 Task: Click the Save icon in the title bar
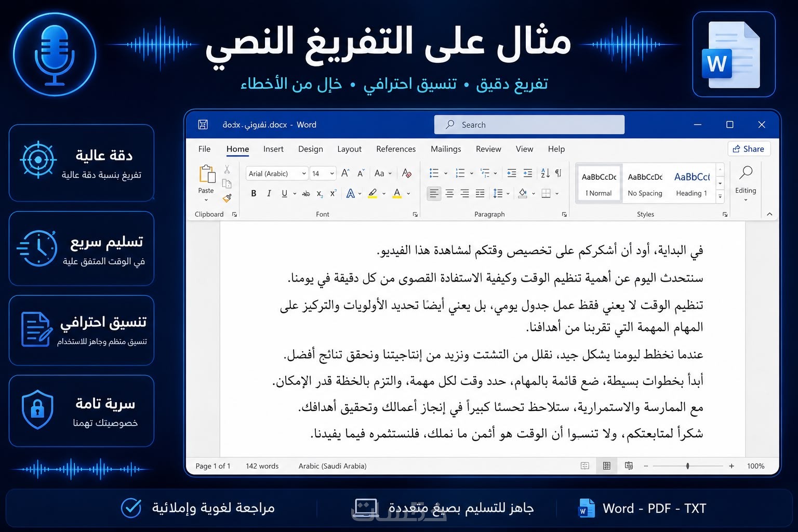point(203,125)
